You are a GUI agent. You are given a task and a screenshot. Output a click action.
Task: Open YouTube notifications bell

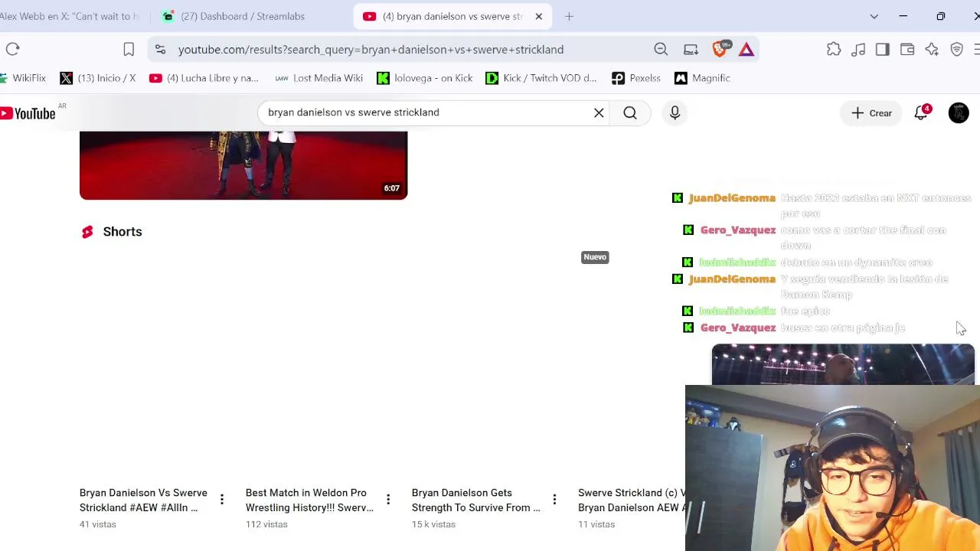(x=921, y=113)
